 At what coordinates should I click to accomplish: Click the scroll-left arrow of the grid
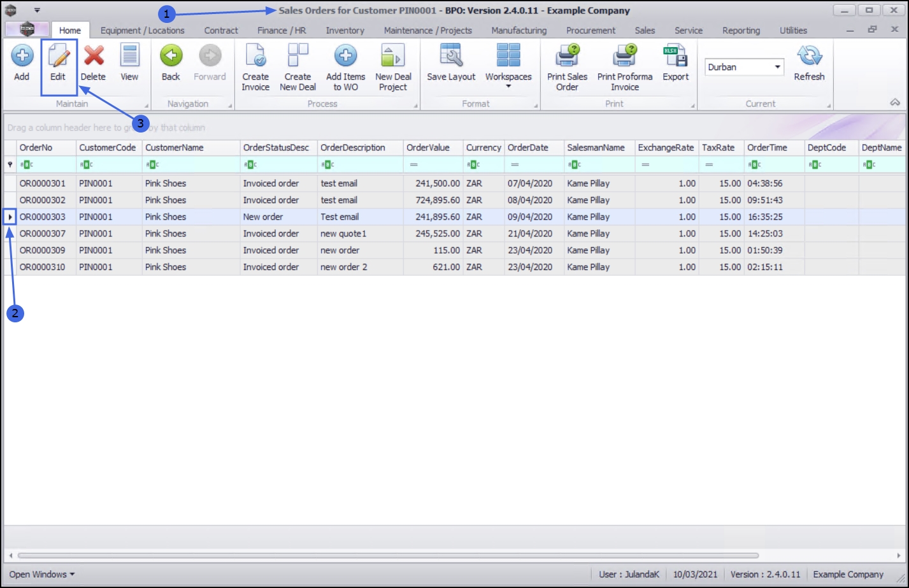10,556
